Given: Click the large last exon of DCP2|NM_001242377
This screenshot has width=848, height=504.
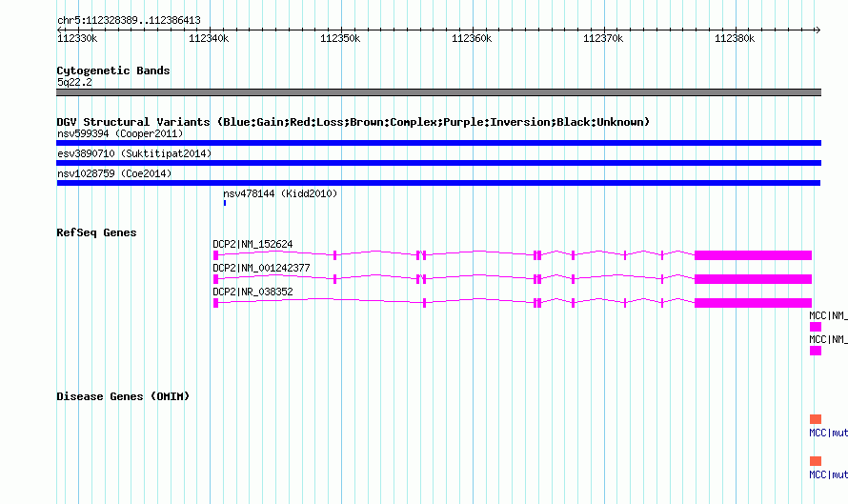Looking at the screenshot, I should click(753, 279).
